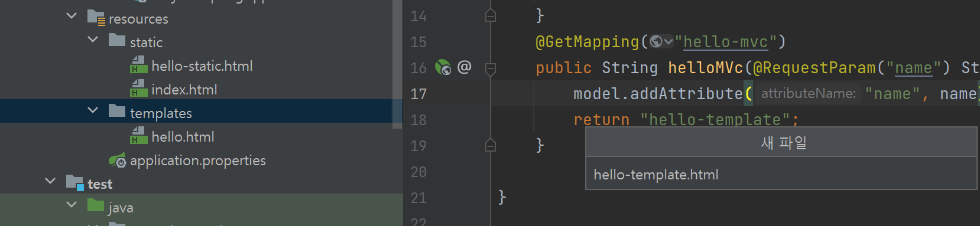Select the resources folder icon

[x=96, y=18]
